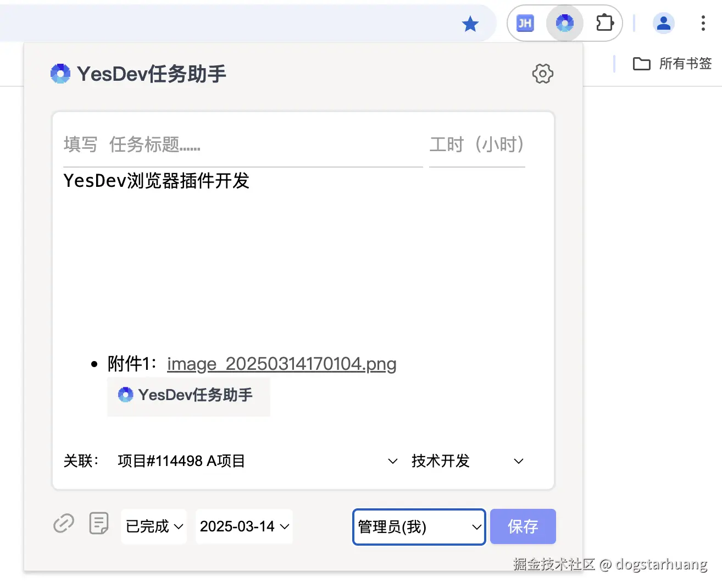Image resolution: width=722 pixels, height=588 pixels.
Task: Click the 工时（小时）hours input field
Action: point(476,145)
